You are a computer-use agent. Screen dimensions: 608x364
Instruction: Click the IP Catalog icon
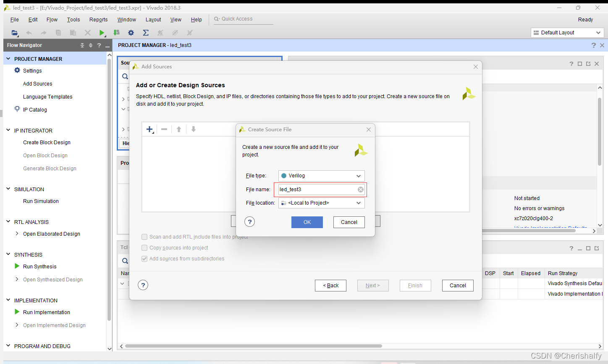tap(17, 109)
